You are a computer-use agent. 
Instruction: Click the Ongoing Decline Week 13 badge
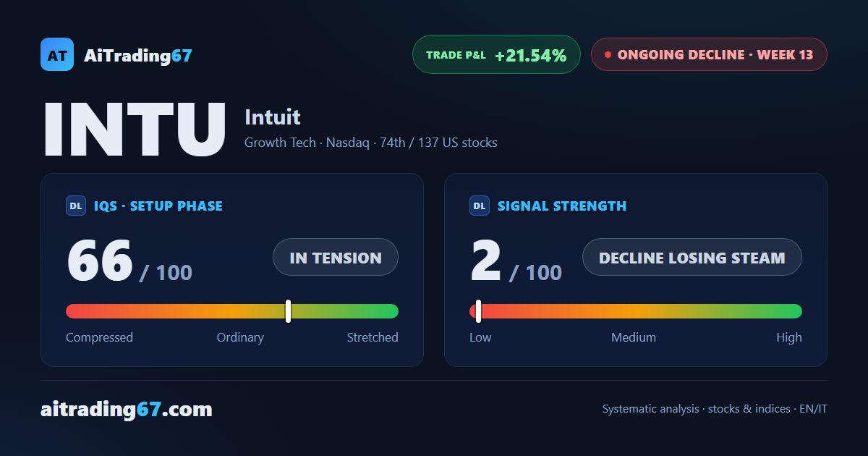[709, 54]
